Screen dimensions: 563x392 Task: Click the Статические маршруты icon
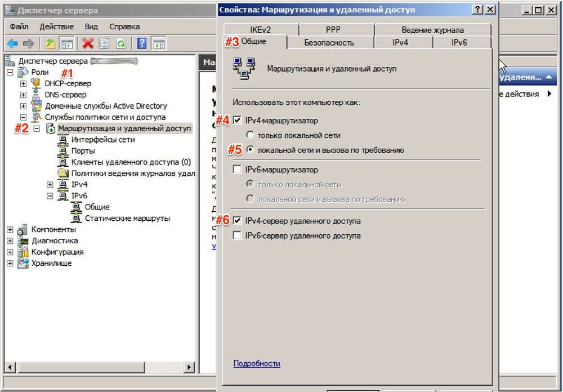(x=76, y=218)
